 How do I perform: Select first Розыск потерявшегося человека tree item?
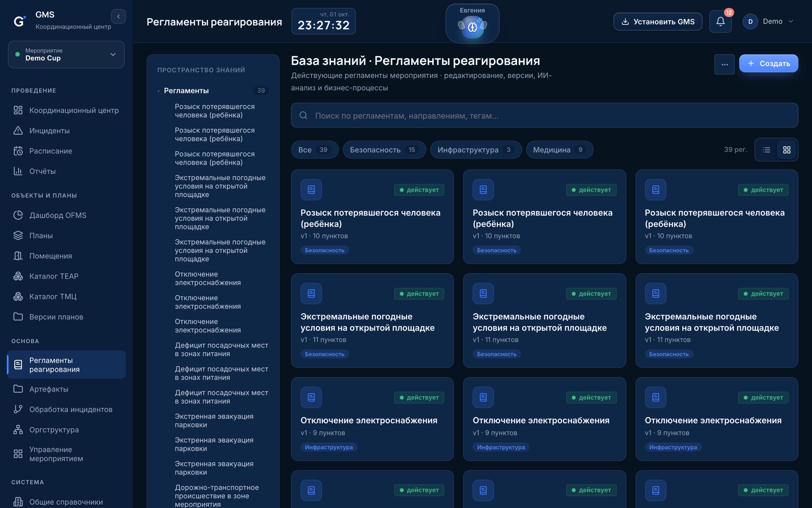pos(215,111)
